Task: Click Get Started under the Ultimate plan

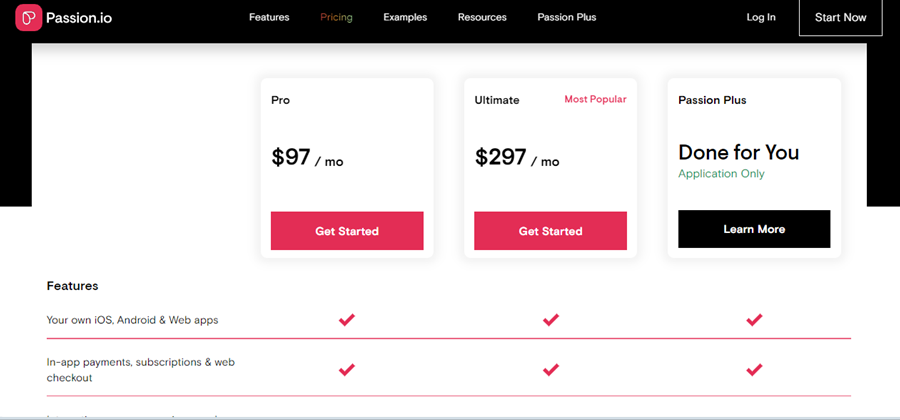Action: (550, 231)
